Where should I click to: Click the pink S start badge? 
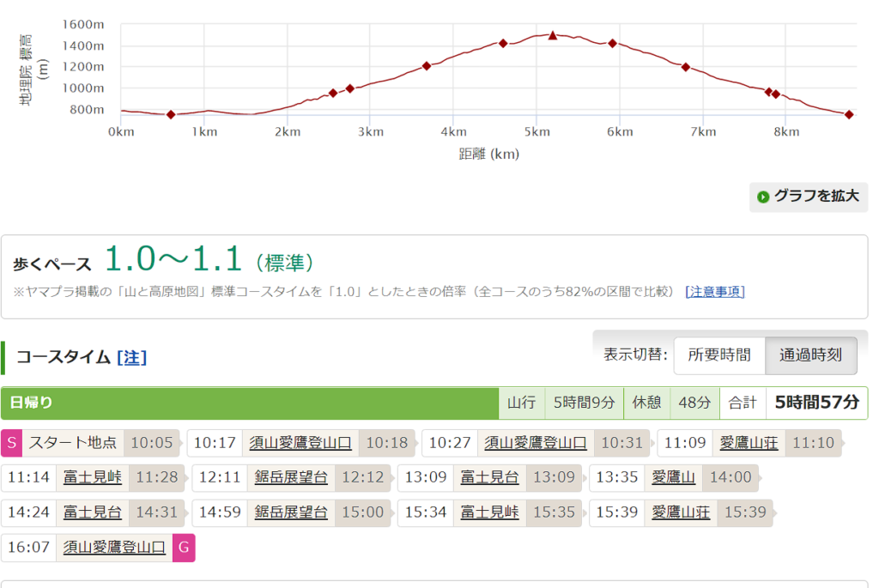pos(11,443)
